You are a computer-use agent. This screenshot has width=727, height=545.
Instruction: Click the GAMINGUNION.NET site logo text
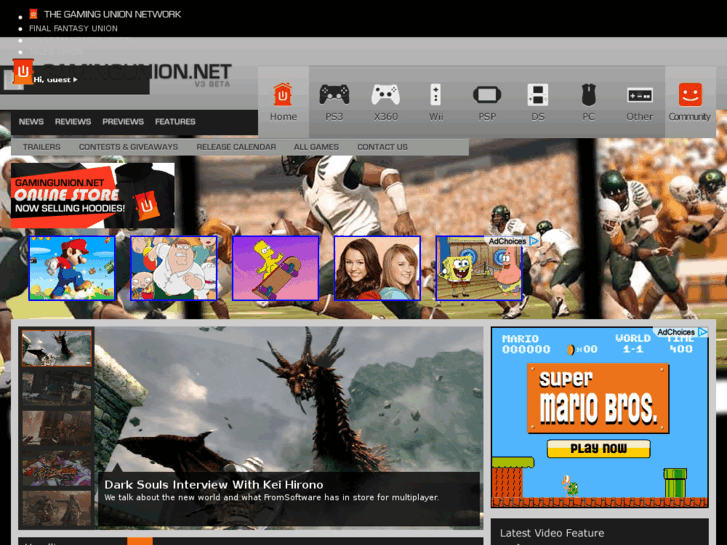138,71
